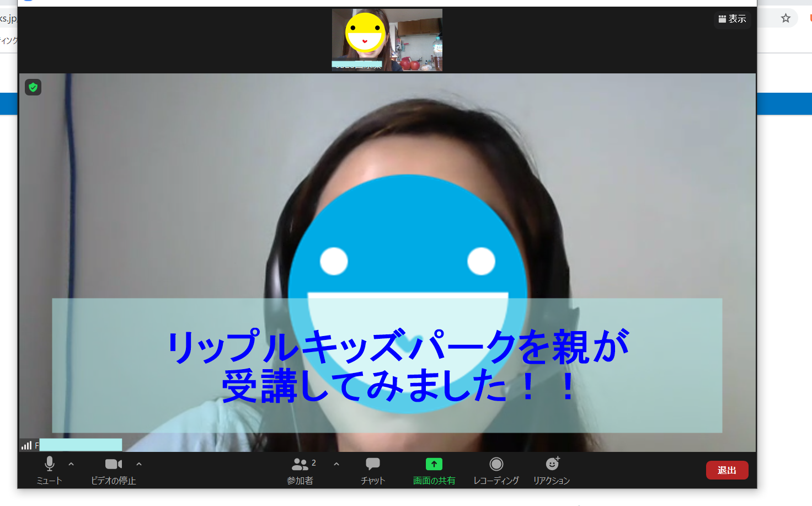Open the video settings chevron
812x506 pixels.
(x=139, y=464)
